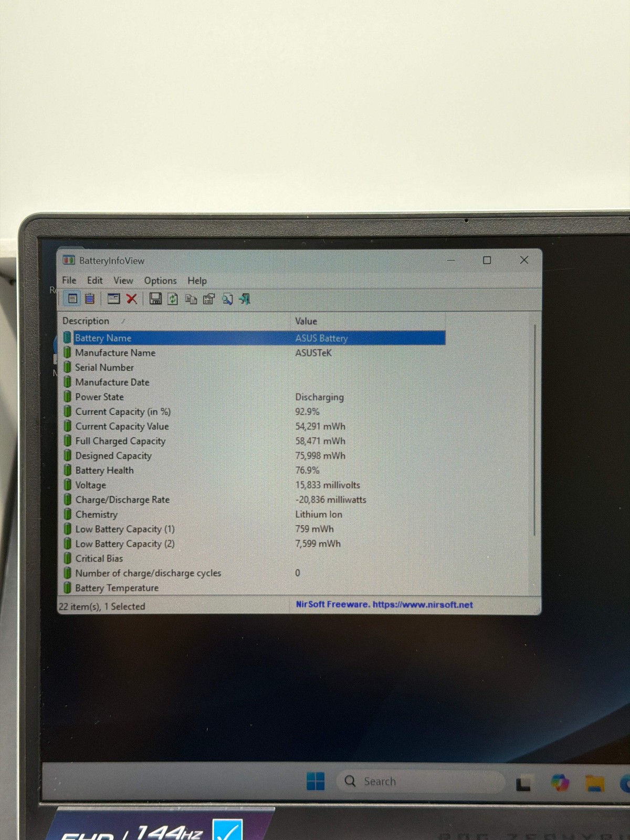Viewport: 630px width, 840px height.
Task: Select the Serial Number row
Action: click(x=254, y=367)
